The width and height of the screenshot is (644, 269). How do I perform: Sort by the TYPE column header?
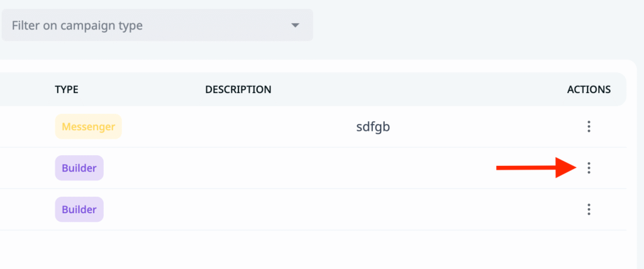click(67, 89)
